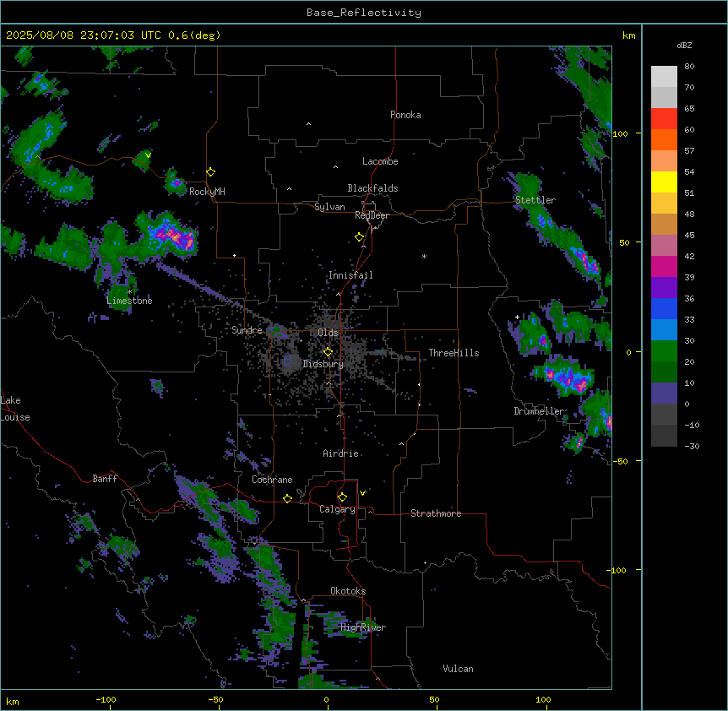Pick the bright green swatch in dBZ legend
728x711 pixels.
664,351
